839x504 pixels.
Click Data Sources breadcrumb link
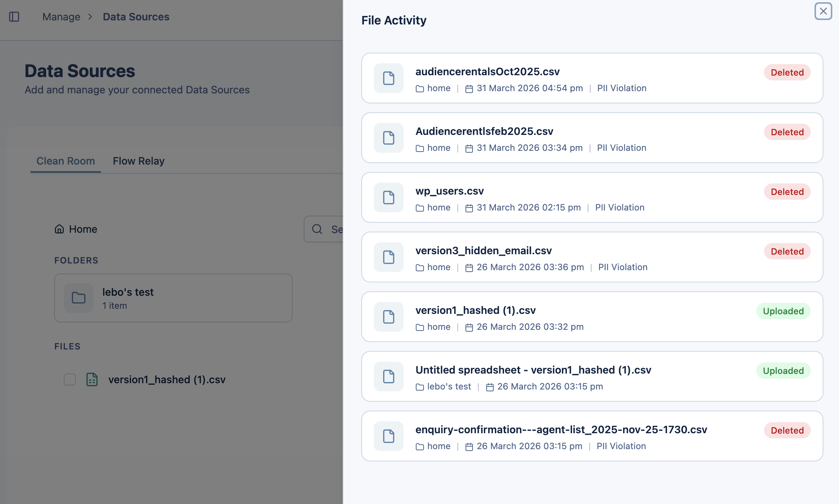click(136, 17)
